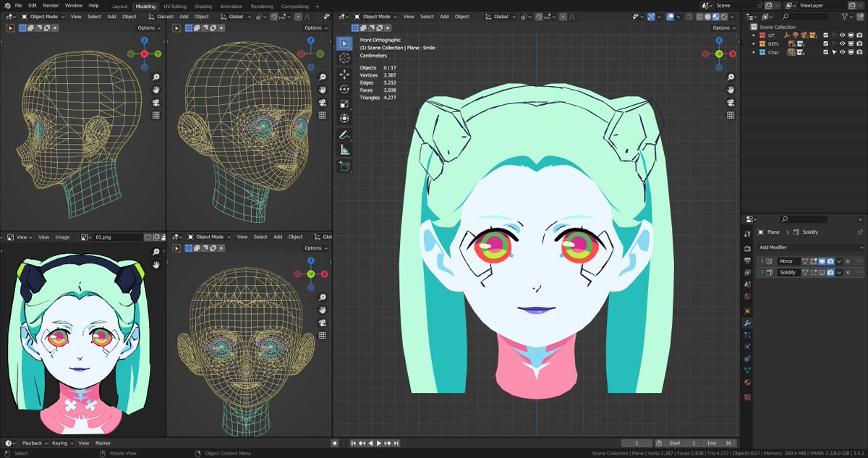Click the pan hand icon in main viewport
The height and width of the screenshot is (458, 868).
coord(731,90)
